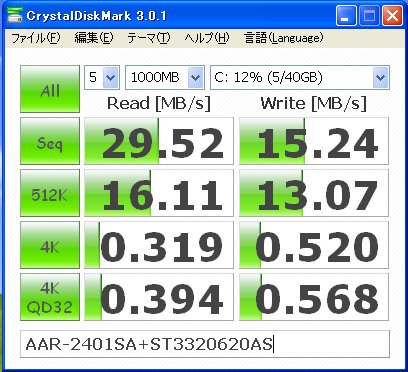
Task: Start the Seq benchmark test
Action: [x=50, y=141]
